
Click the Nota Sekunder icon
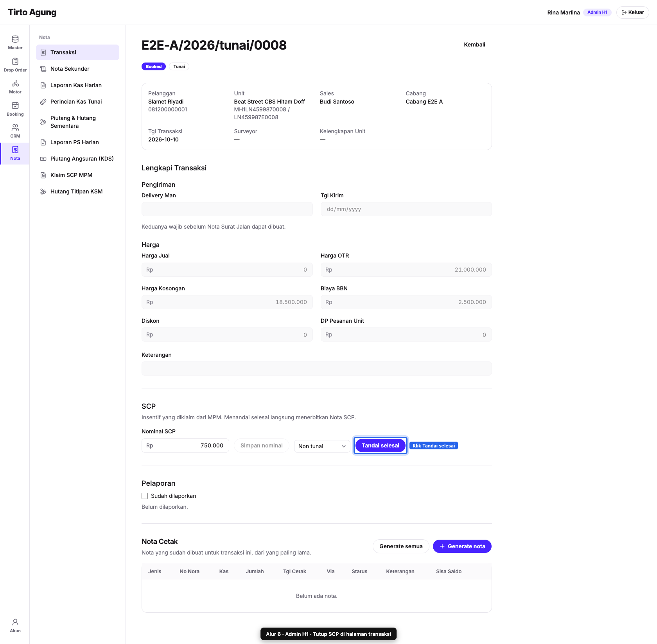43,69
